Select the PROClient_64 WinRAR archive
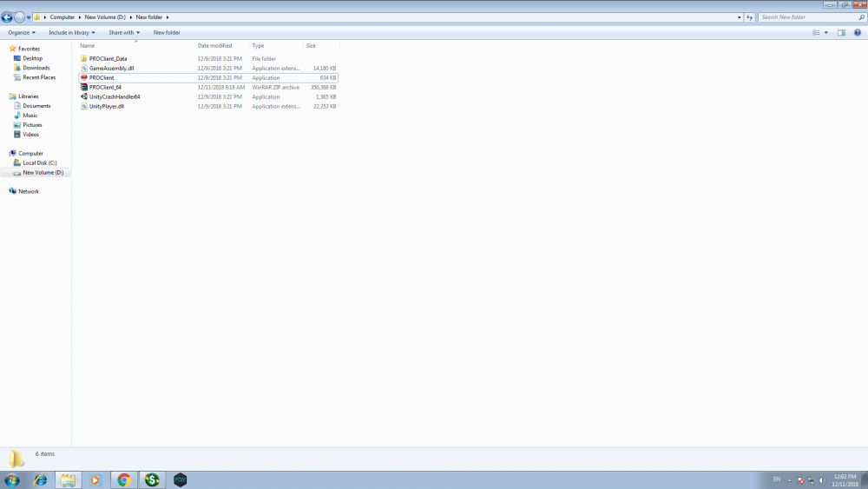 [x=105, y=87]
